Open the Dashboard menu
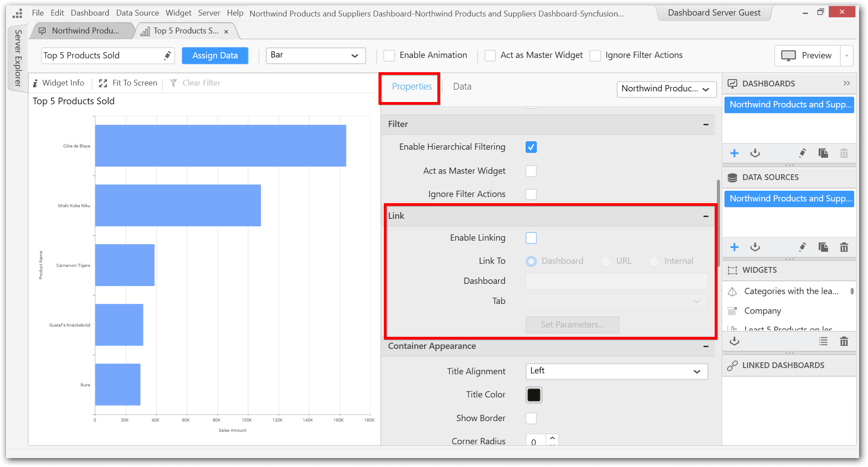 click(90, 13)
